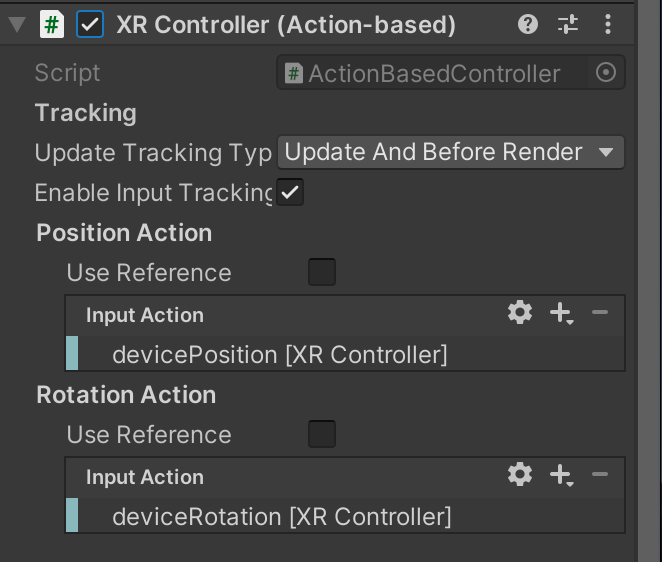Remove binding from Rotation Action with minus
The image size is (662, 562).
(x=600, y=474)
